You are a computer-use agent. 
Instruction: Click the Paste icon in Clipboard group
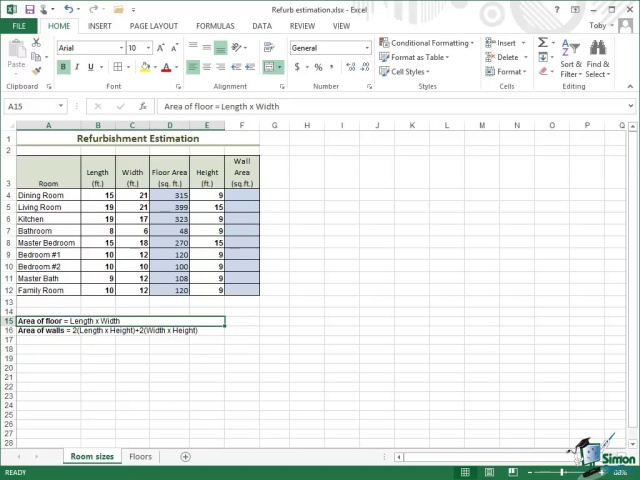[16, 52]
